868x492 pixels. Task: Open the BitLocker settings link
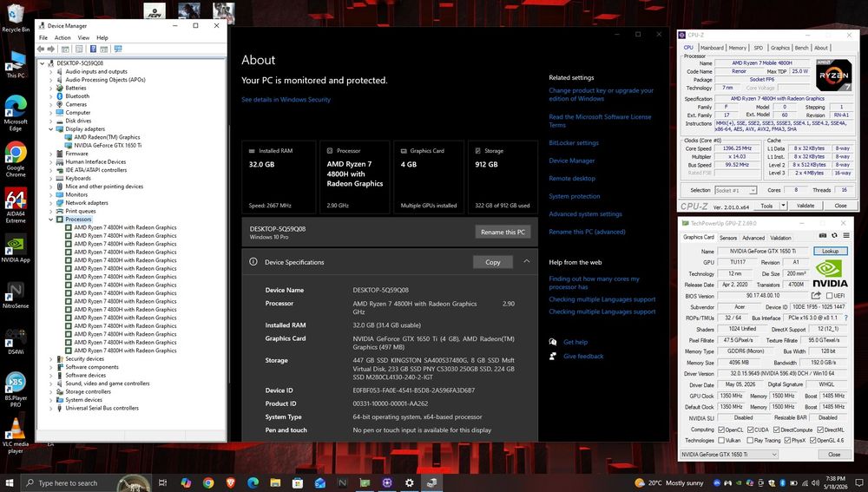(x=574, y=143)
